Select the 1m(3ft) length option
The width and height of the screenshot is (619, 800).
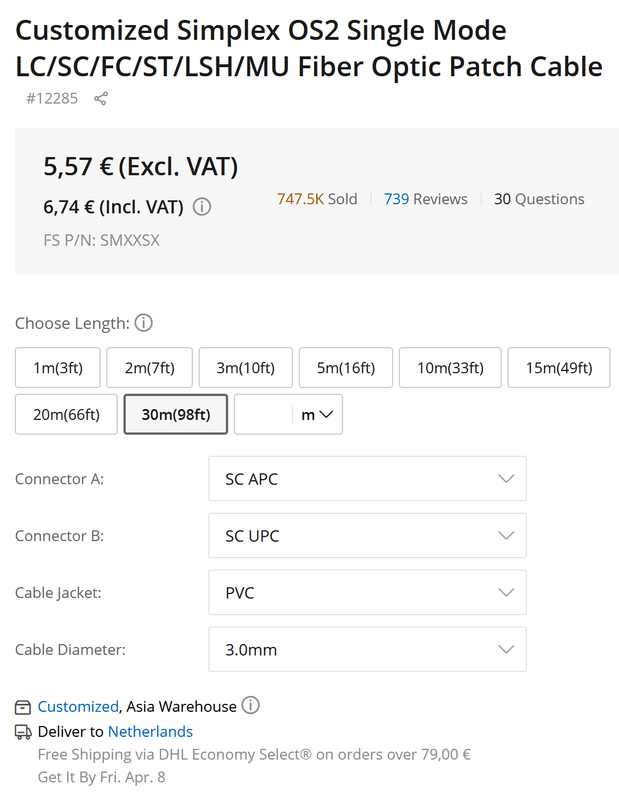pyautogui.click(x=58, y=367)
